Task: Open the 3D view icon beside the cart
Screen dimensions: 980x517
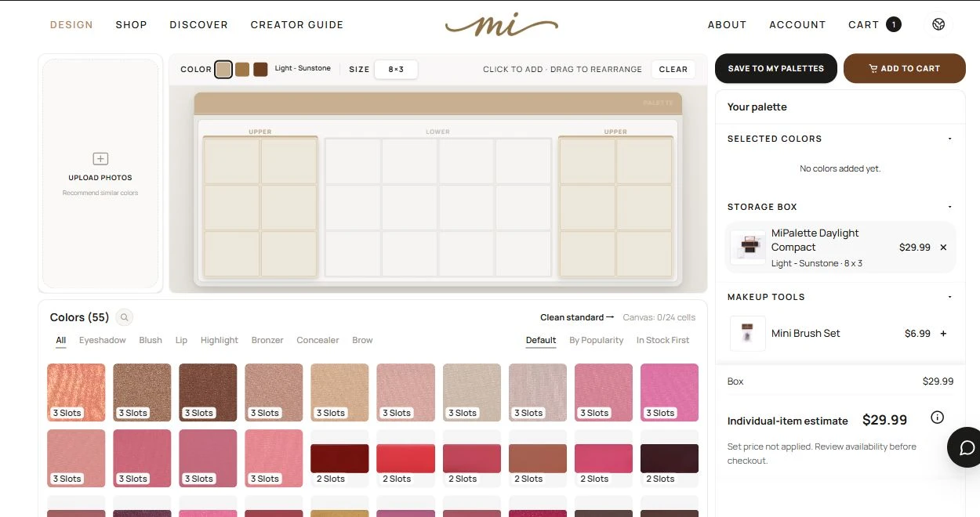Action: pos(938,24)
